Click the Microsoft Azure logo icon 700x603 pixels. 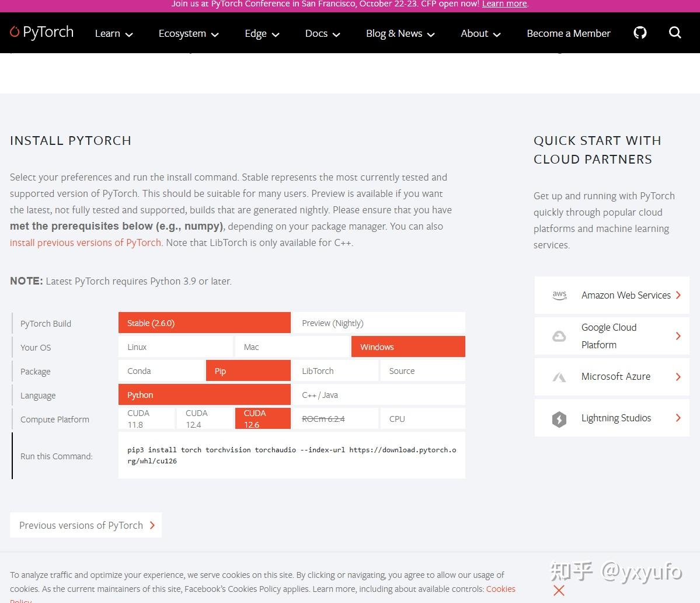point(559,377)
